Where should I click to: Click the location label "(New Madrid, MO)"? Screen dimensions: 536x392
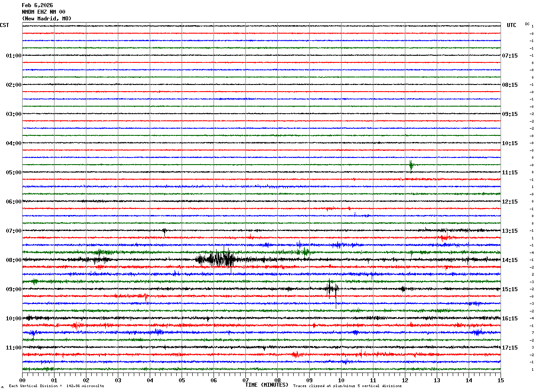[47, 19]
